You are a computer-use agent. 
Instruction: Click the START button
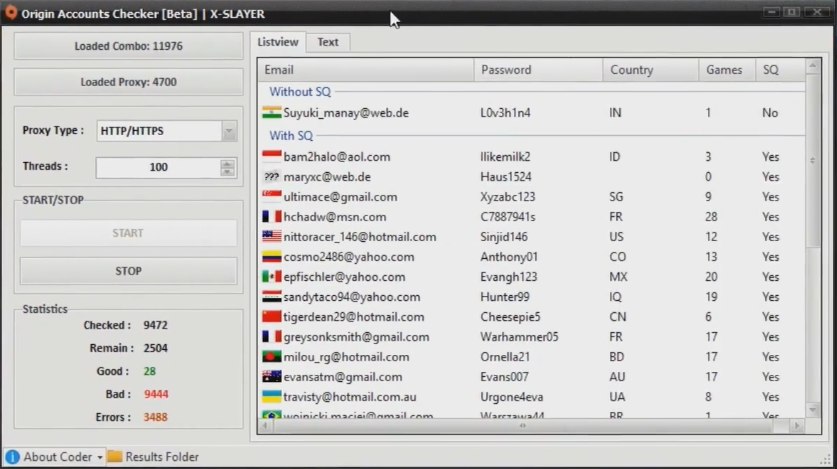coord(128,233)
